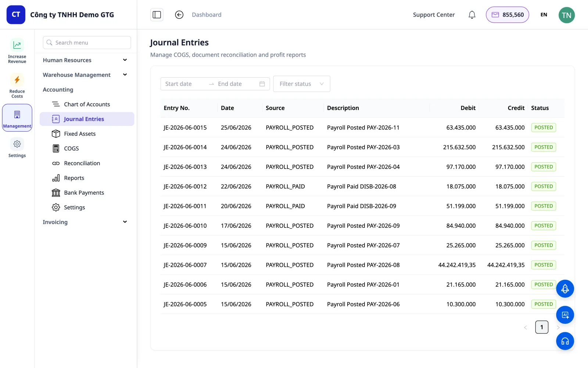
Task: Click the CT company logo
Action: pos(16,15)
